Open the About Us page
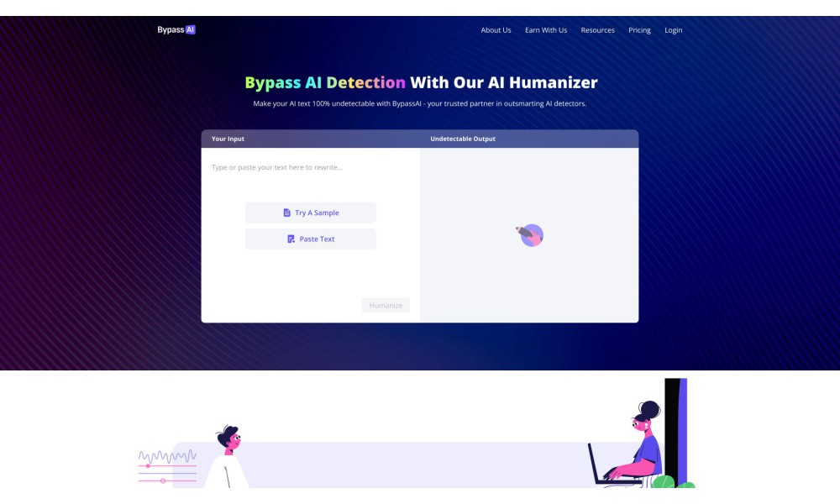Image resolution: width=840 pixels, height=504 pixels. [496, 30]
